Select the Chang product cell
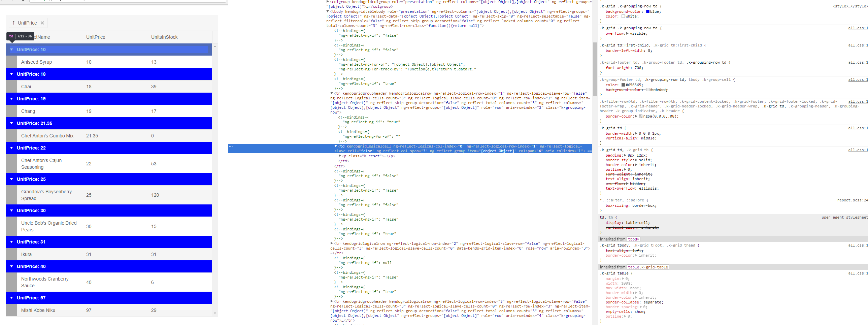 click(x=49, y=111)
